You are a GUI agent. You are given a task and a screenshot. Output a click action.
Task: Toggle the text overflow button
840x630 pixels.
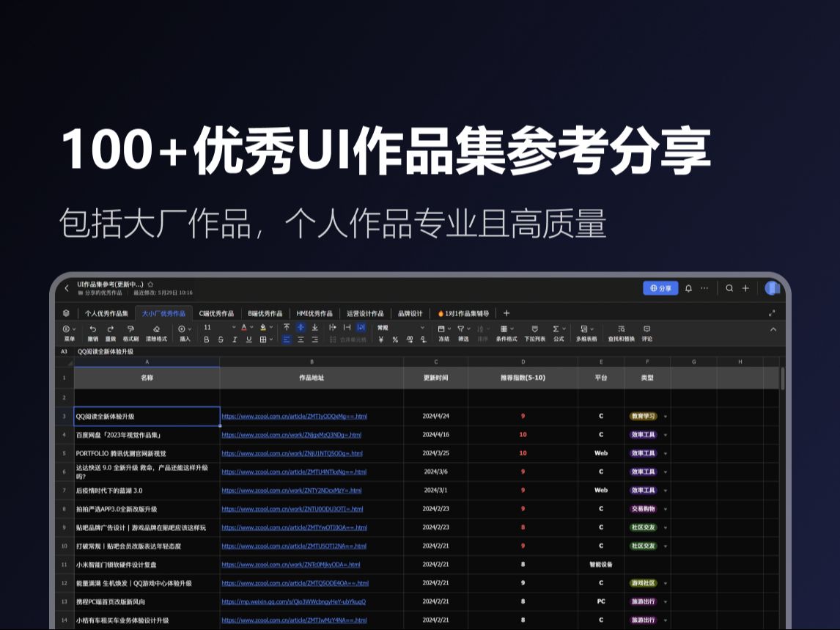(333, 327)
